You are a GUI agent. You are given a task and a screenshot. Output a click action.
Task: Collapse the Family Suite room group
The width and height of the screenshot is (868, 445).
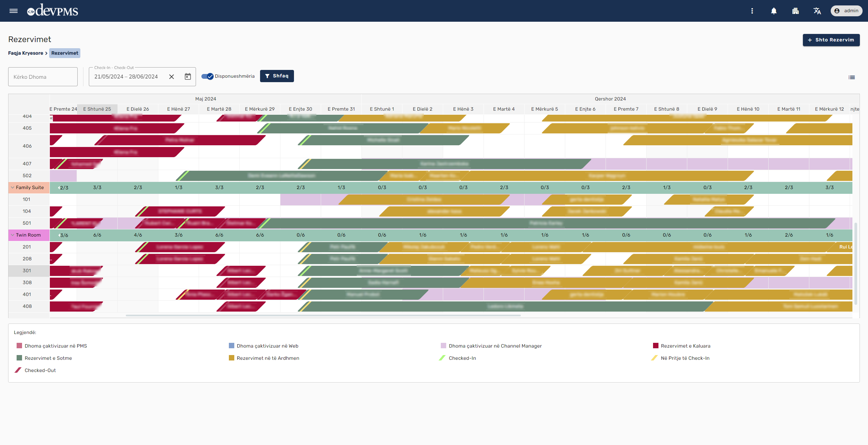coord(13,187)
